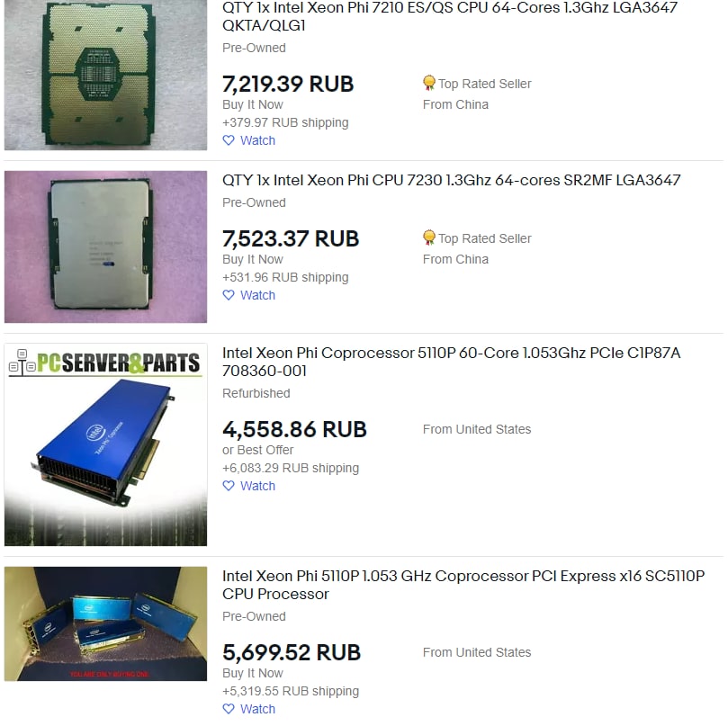Open Xeon Phi 5110P SC5110P CPU Processor title
The width and height of the screenshot is (728, 726).
pyautogui.click(x=463, y=585)
